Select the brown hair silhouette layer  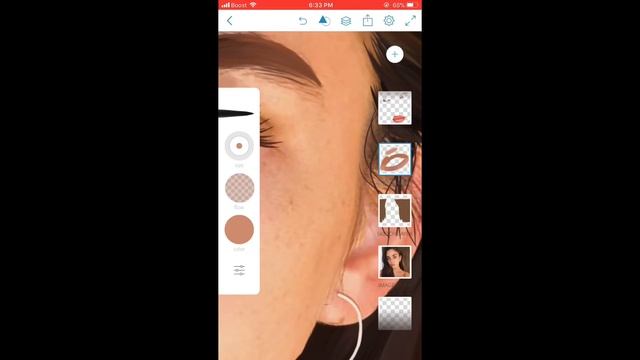click(x=395, y=211)
